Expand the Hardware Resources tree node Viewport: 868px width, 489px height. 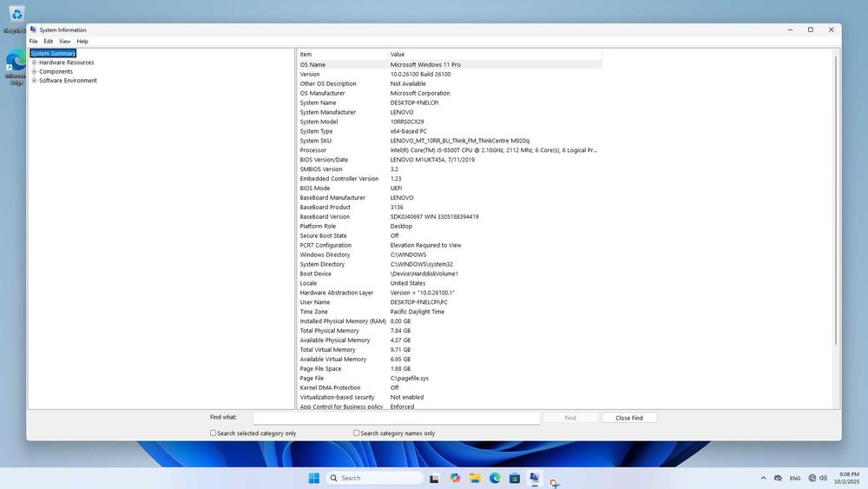pyautogui.click(x=35, y=63)
